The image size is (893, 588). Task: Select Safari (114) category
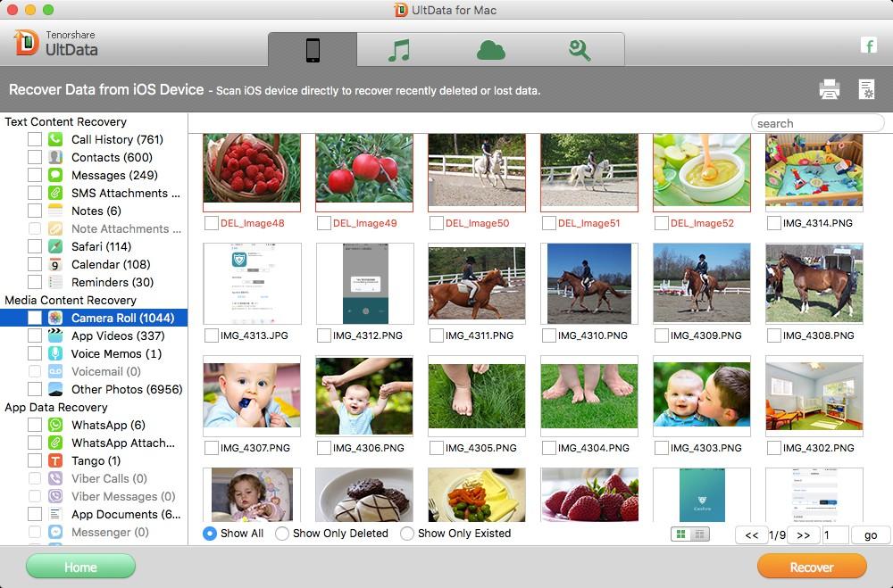point(102,246)
